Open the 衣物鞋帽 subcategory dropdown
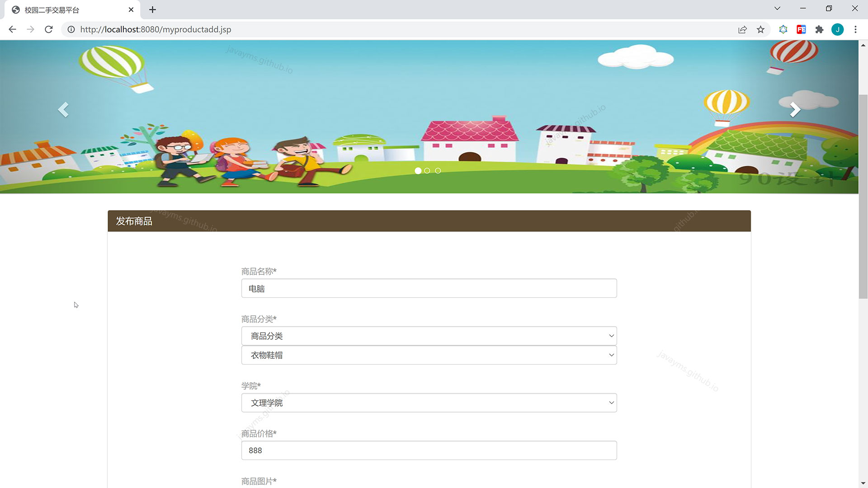Viewport: 868px width, 488px height. [x=429, y=355]
